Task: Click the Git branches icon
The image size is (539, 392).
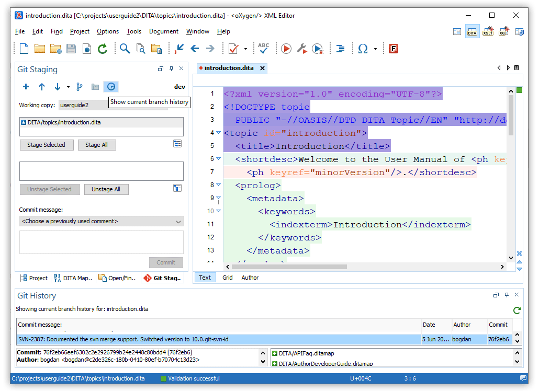Action: pyautogui.click(x=80, y=86)
